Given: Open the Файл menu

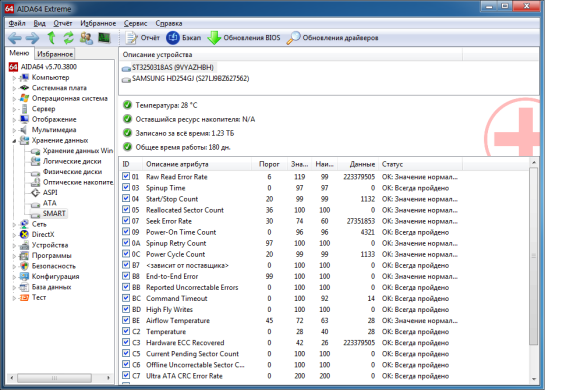Looking at the screenshot, I should point(17,23).
